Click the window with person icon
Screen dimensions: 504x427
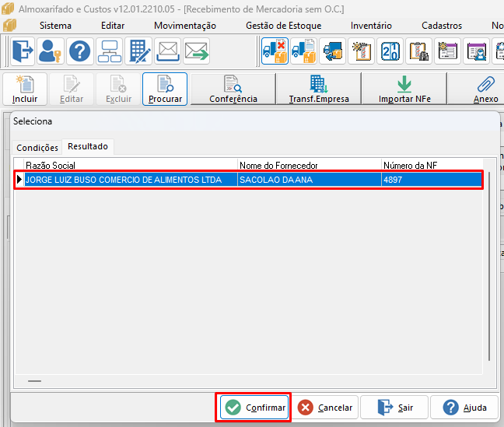pyautogui.click(x=476, y=51)
